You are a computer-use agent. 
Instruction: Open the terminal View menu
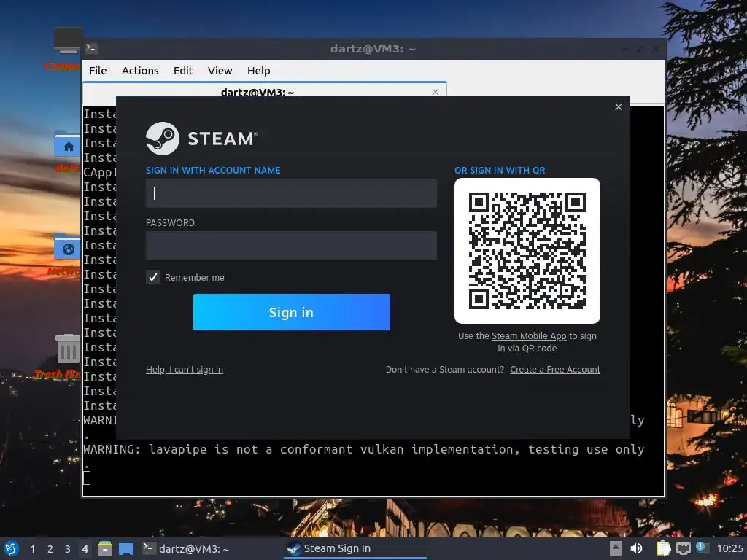(220, 71)
